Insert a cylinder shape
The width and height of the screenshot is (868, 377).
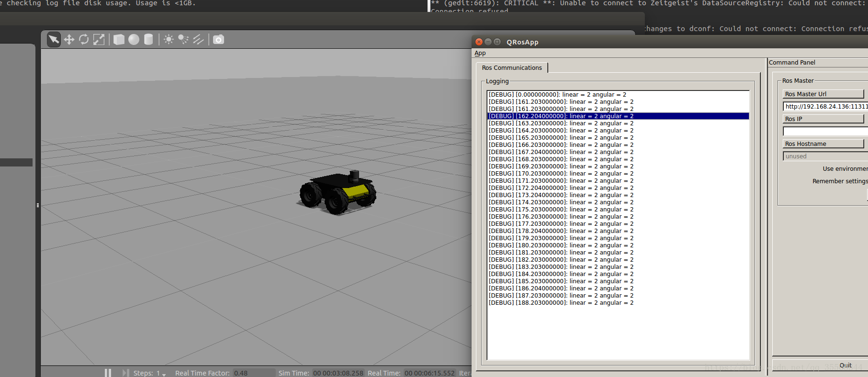click(148, 39)
